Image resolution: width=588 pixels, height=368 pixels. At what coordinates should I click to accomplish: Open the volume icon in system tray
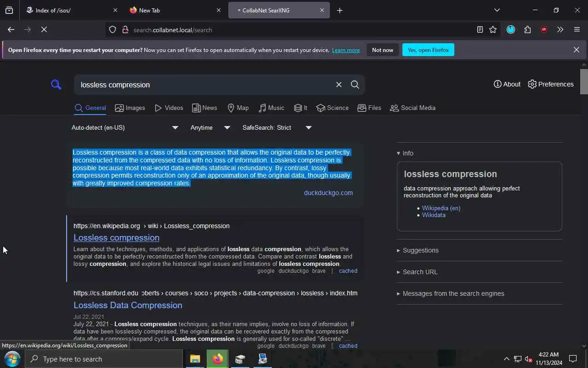point(529,359)
